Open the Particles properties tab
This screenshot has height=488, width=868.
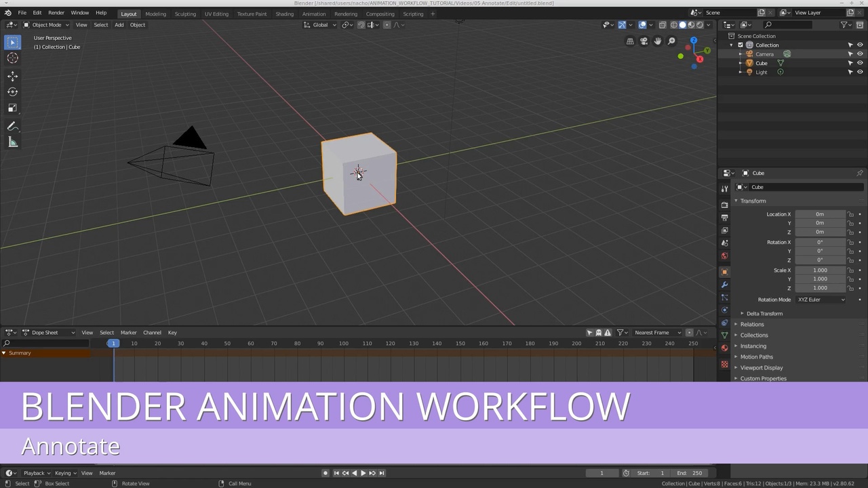click(724, 298)
